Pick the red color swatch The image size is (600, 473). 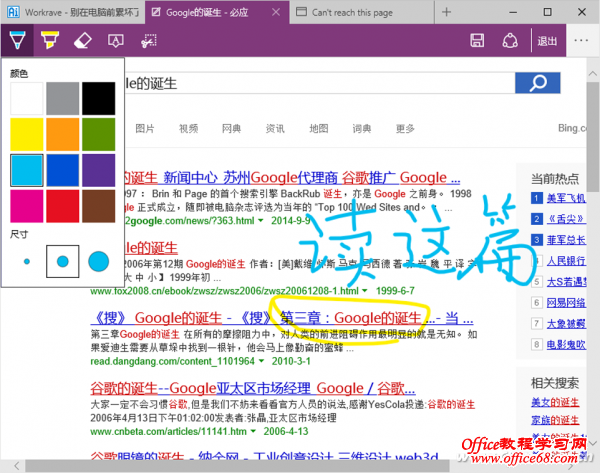pos(62,207)
